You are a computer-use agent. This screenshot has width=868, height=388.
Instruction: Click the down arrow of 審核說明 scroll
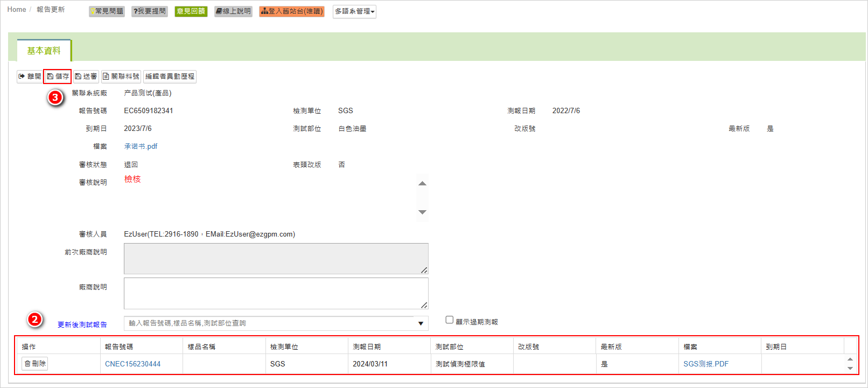[423, 212]
